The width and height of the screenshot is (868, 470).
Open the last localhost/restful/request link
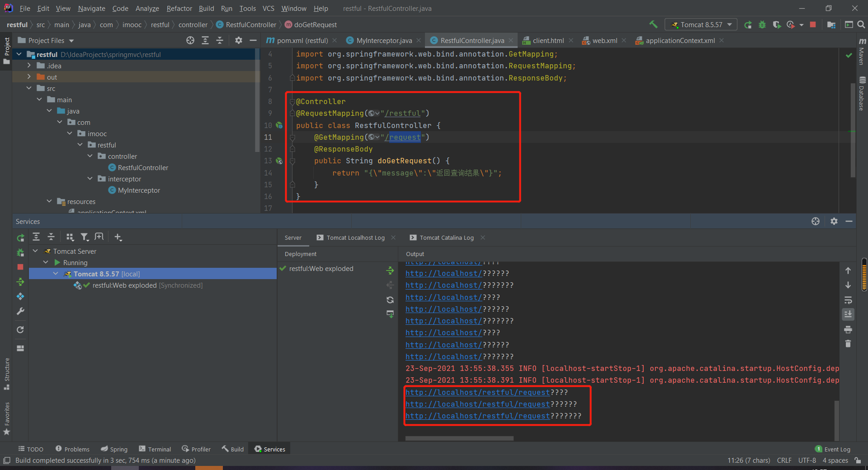click(x=477, y=416)
